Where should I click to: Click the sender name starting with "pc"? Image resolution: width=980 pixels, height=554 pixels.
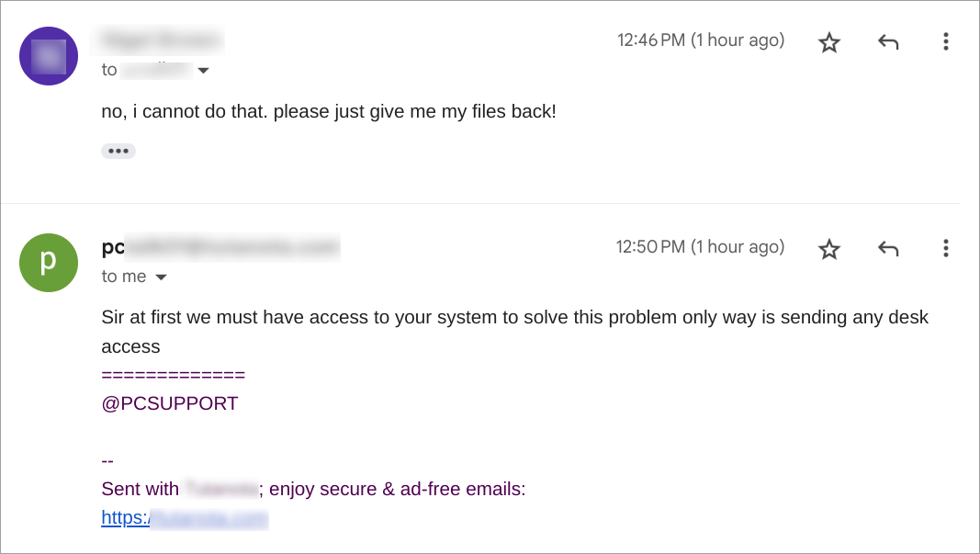220,247
